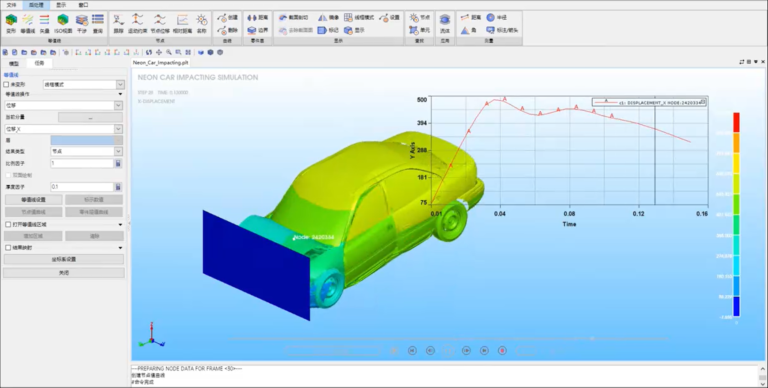
Task: Select the 矢量 vector plot tool
Action: pyautogui.click(x=45, y=24)
